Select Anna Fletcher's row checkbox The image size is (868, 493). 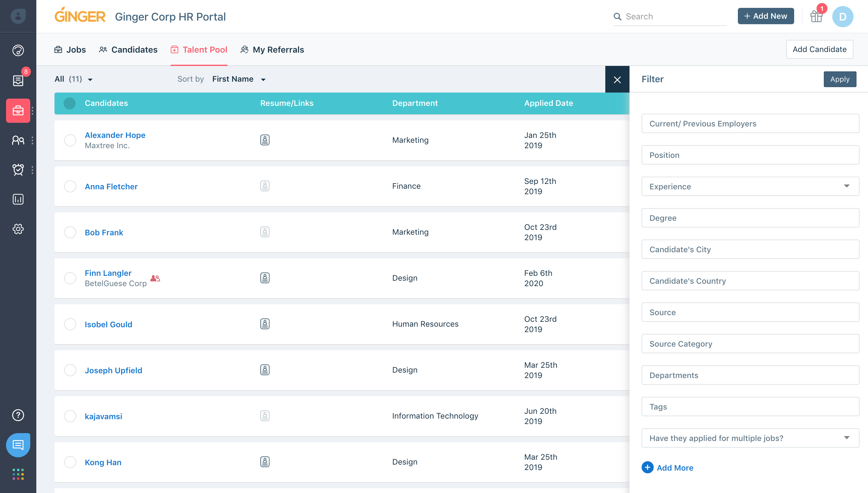(x=70, y=186)
